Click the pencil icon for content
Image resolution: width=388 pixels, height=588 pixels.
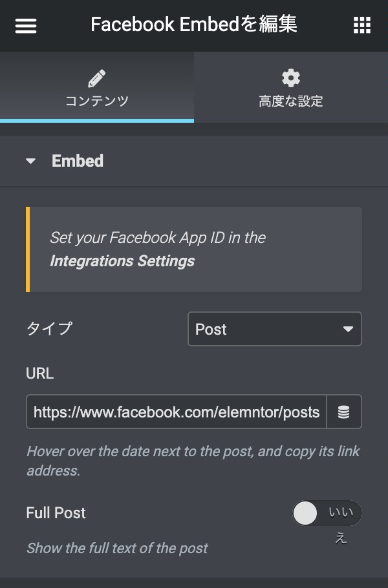[x=96, y=78]
